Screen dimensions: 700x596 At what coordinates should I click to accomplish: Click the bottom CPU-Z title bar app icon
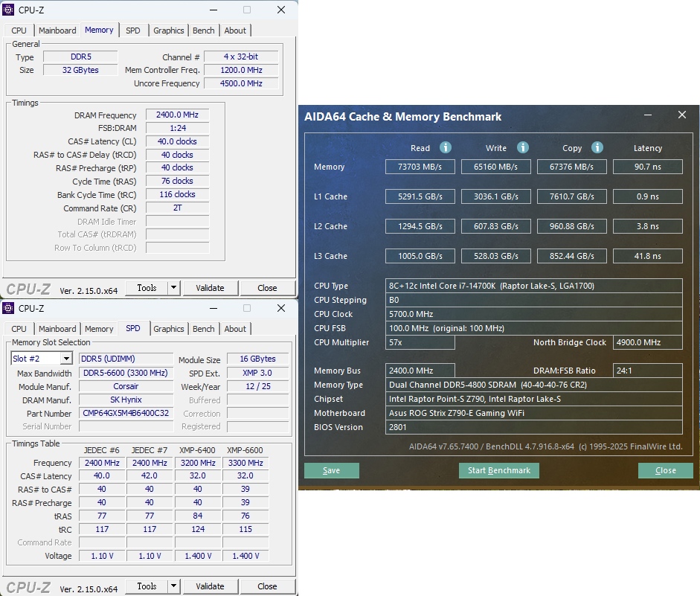[x=8, y=308]
